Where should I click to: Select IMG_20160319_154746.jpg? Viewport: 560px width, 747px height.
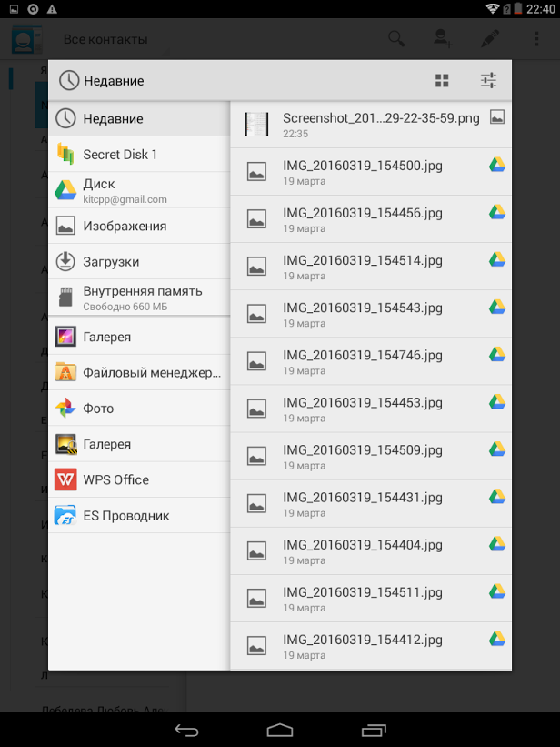371,361
